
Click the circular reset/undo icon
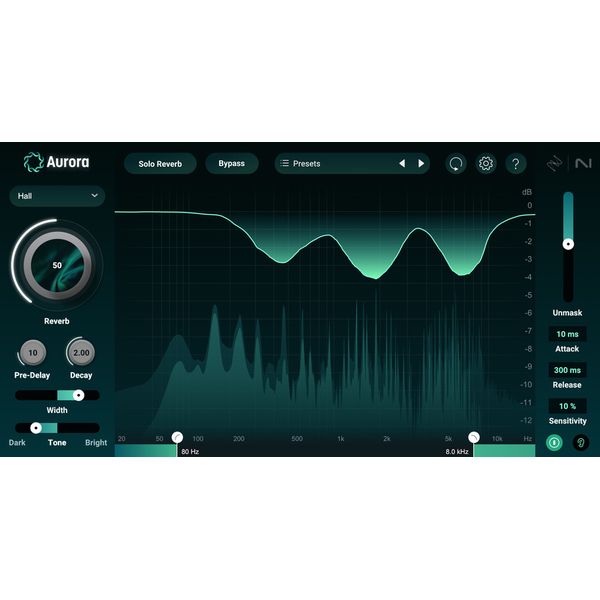[456, 163]
